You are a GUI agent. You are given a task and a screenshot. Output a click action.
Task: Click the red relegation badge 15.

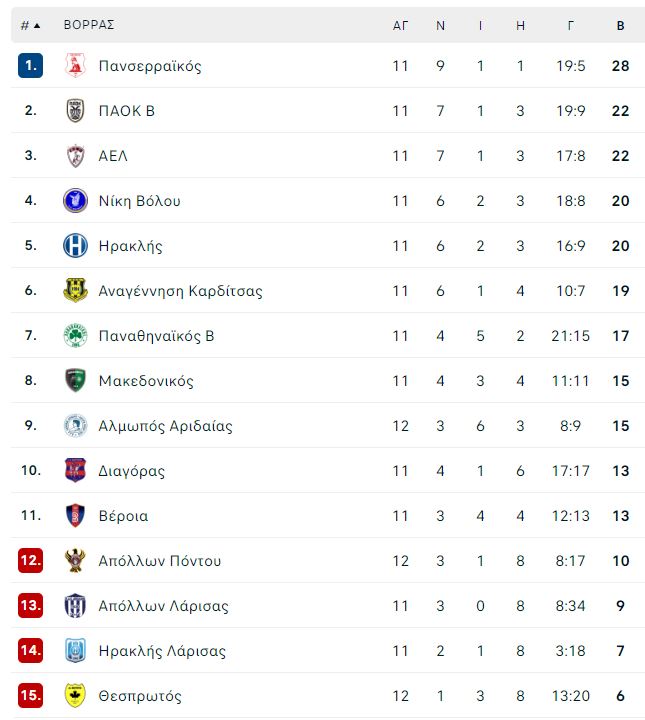coord(31,695)
